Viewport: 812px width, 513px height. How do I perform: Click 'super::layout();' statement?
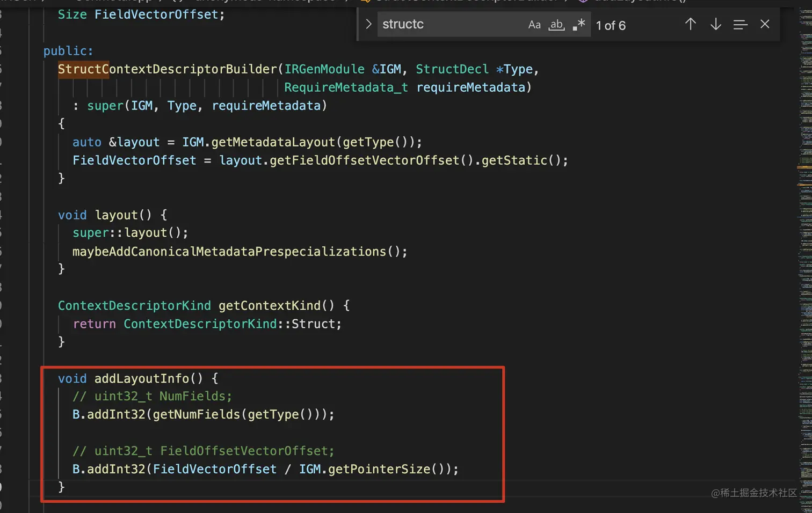point(130,232)
